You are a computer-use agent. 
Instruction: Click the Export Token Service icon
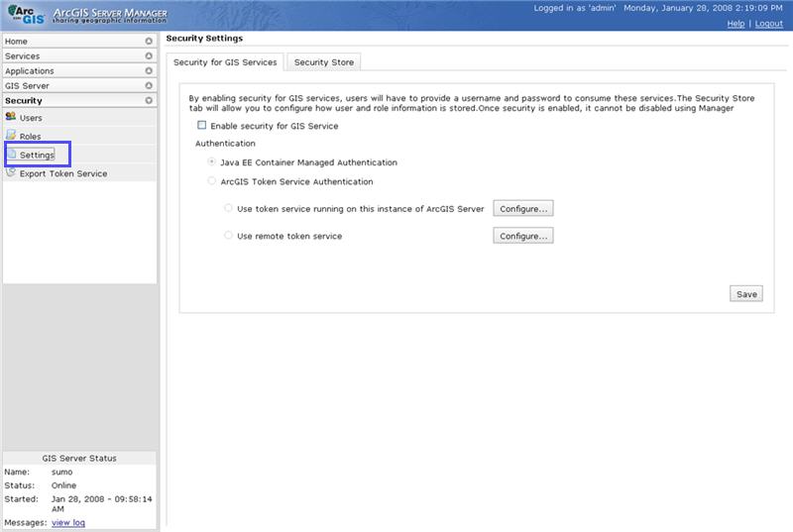pyautogui.click(x=11, y=172)
